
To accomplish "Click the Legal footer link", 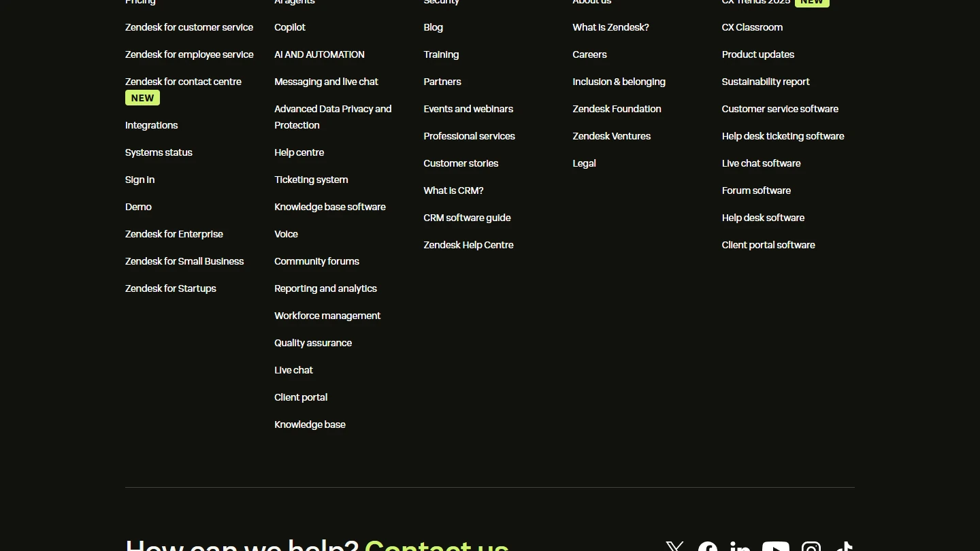I will tap(584, 163).
